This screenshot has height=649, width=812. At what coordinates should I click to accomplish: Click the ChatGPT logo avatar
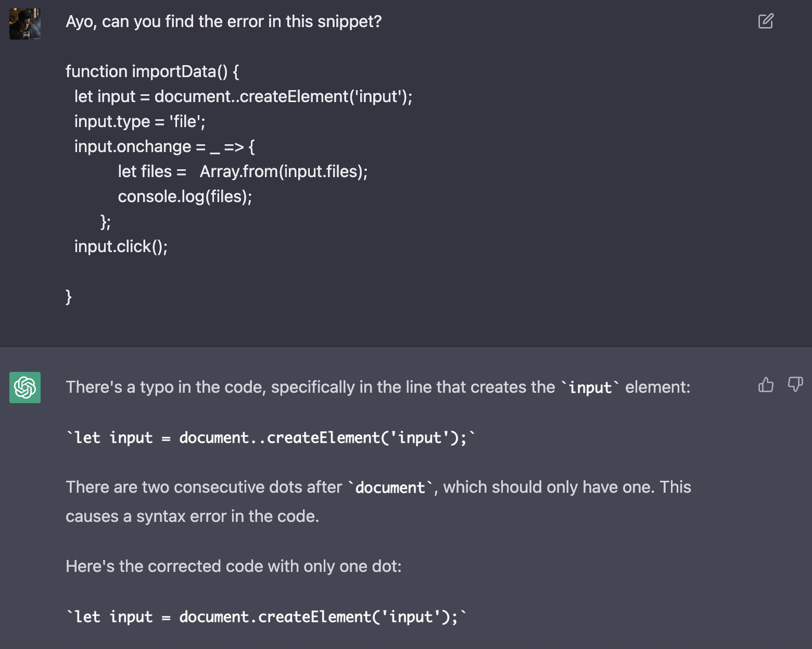point(25,388)
